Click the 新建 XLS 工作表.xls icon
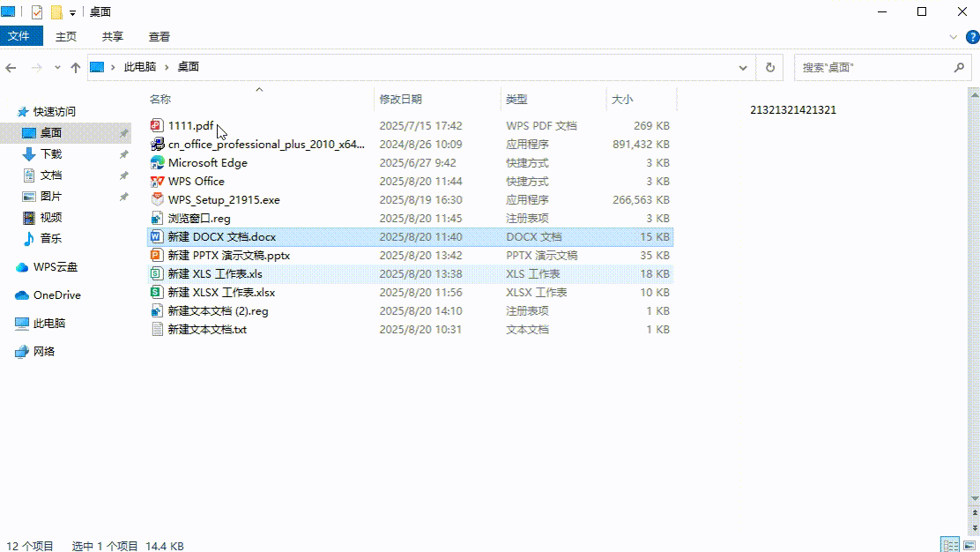This screenshot has height=552, width=980. [157, 274]
